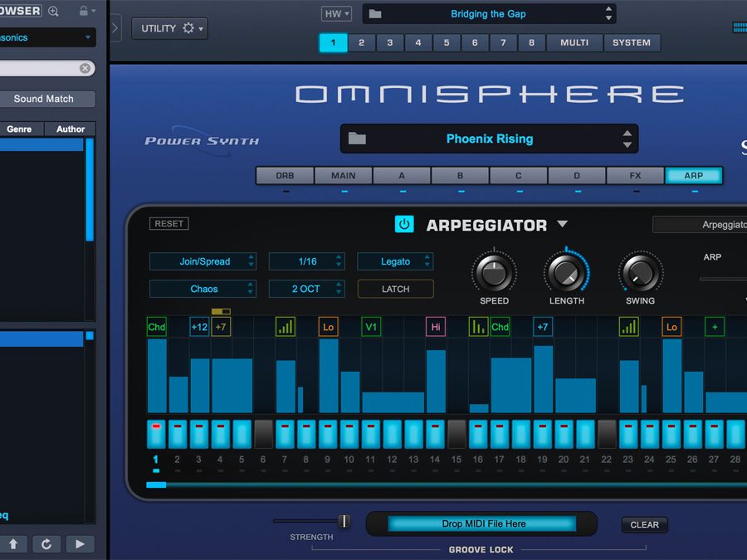Image resolution: width=747 pixels, height=560 pixels.
Task: Switch to the FX tab
Action: coord(635,175)
